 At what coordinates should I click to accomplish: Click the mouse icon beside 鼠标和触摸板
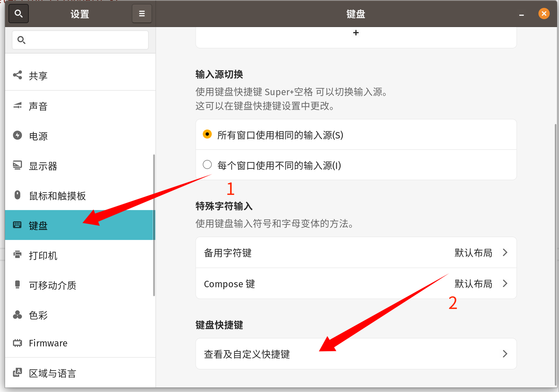[17, 195]
